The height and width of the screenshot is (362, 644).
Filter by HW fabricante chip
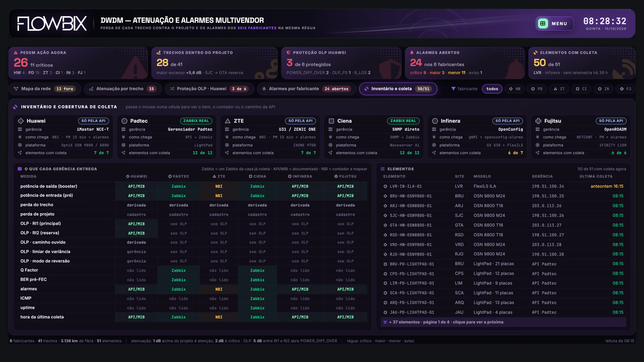[514, 89]
